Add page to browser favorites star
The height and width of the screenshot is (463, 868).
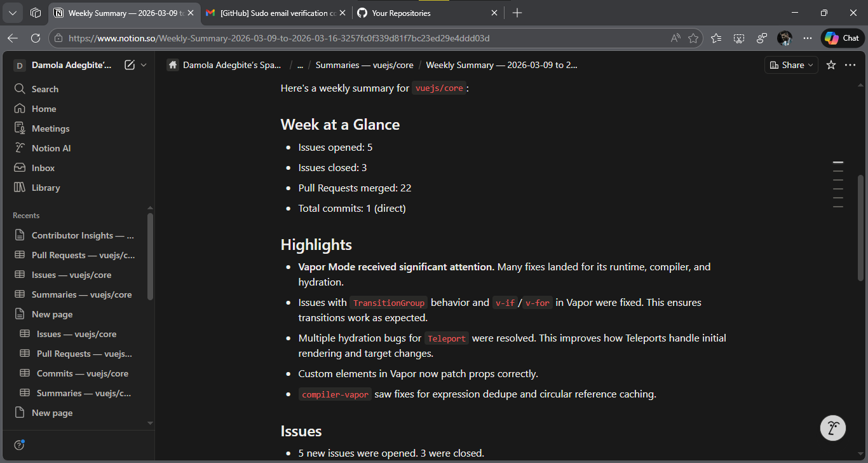coord(693,38)
